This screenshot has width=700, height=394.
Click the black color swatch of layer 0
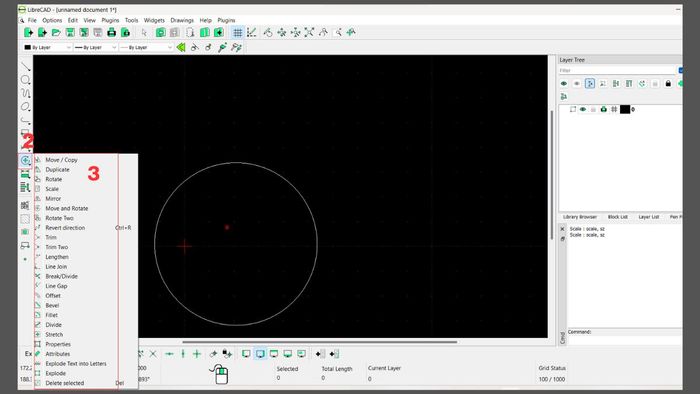(x=625, y=109)
